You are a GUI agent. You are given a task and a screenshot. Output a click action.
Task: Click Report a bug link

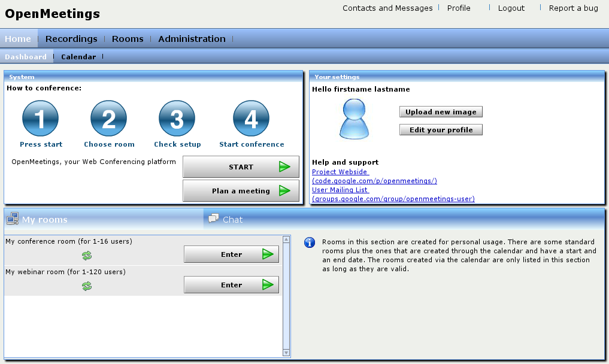coord(573,8)
